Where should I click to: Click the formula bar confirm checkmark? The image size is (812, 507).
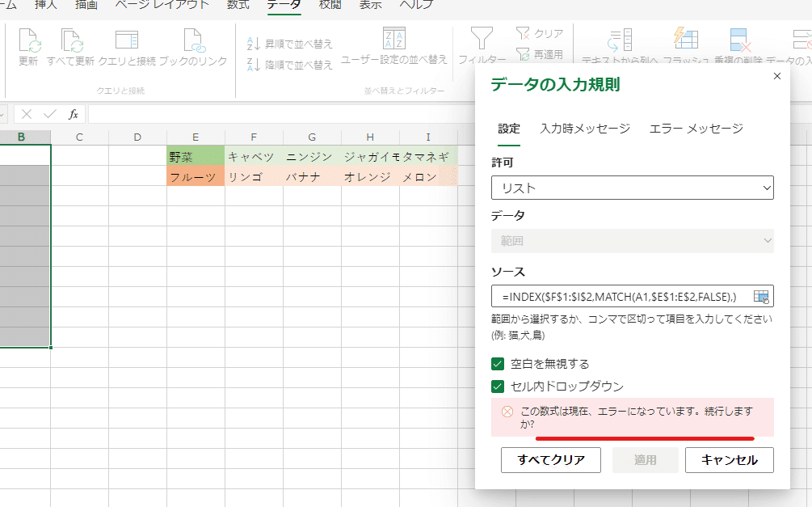(x=50, y=114)
